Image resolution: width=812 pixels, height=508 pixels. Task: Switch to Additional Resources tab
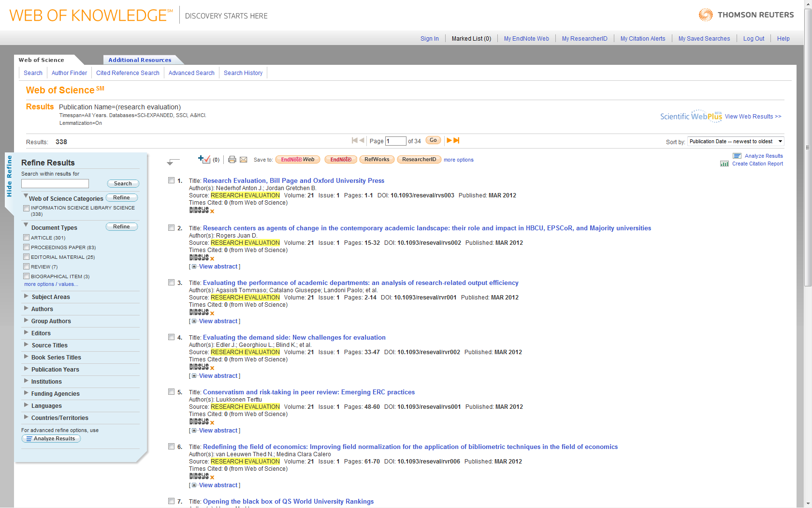point(140,60)
